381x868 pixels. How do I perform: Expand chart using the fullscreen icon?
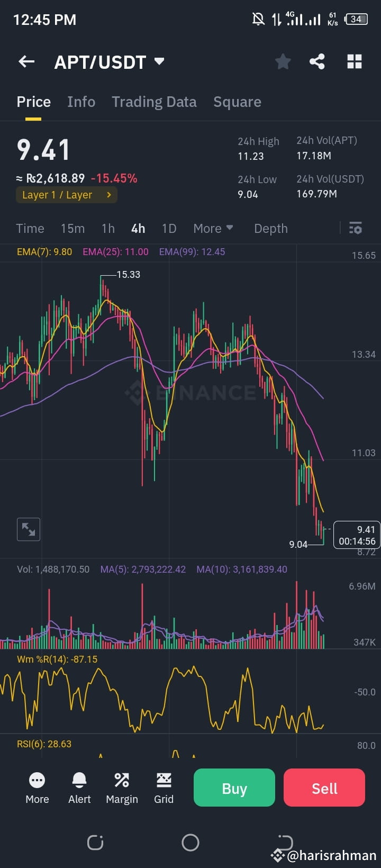28,529
